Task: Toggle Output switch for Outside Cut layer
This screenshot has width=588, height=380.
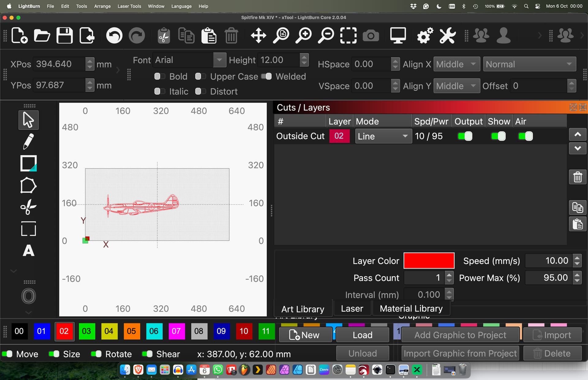Action: pyautogui.click(x=465, y=136)
